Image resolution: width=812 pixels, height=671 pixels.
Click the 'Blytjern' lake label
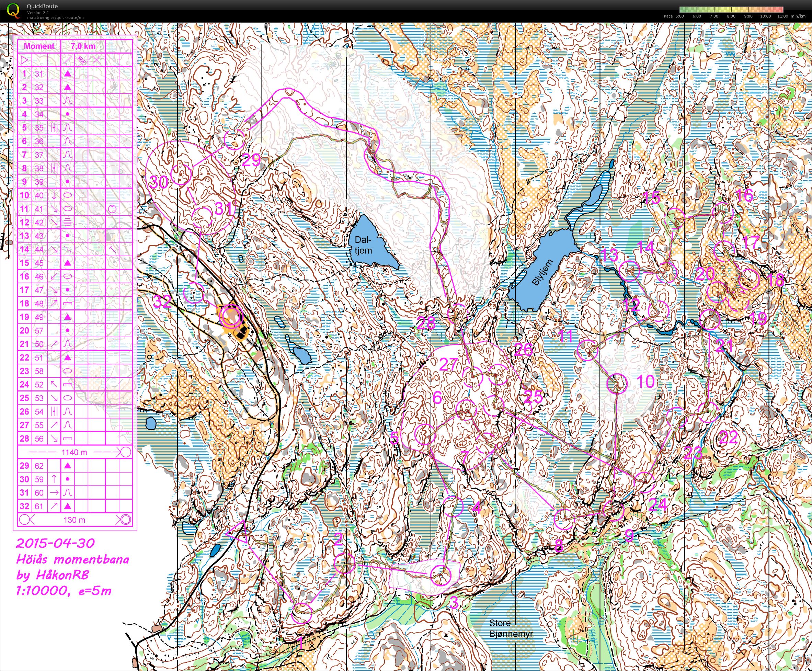tap(542, 273)
